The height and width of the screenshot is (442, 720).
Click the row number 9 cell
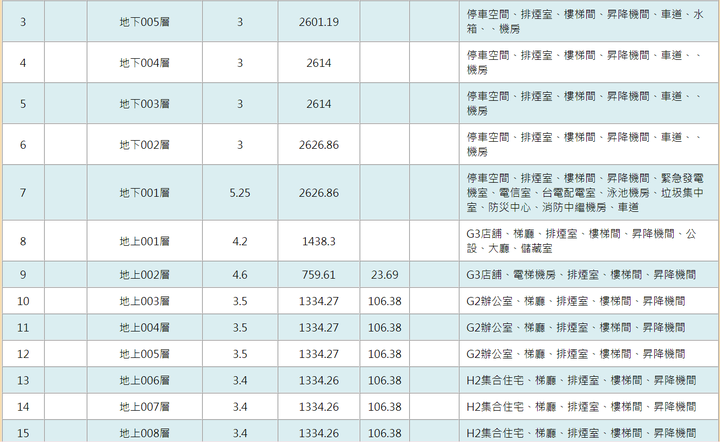(23, 274)
